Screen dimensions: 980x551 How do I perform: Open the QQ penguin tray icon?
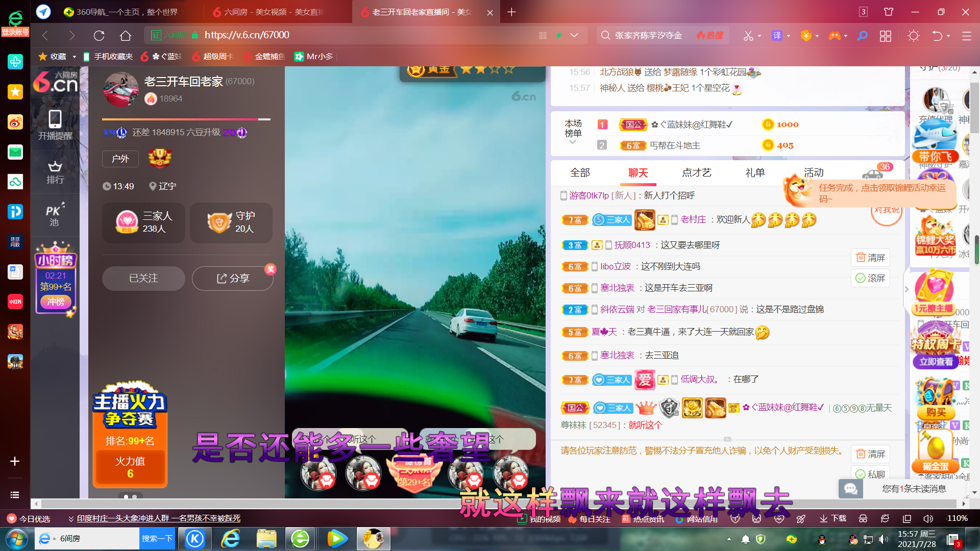pyautogui.click(x=822, y=539)
